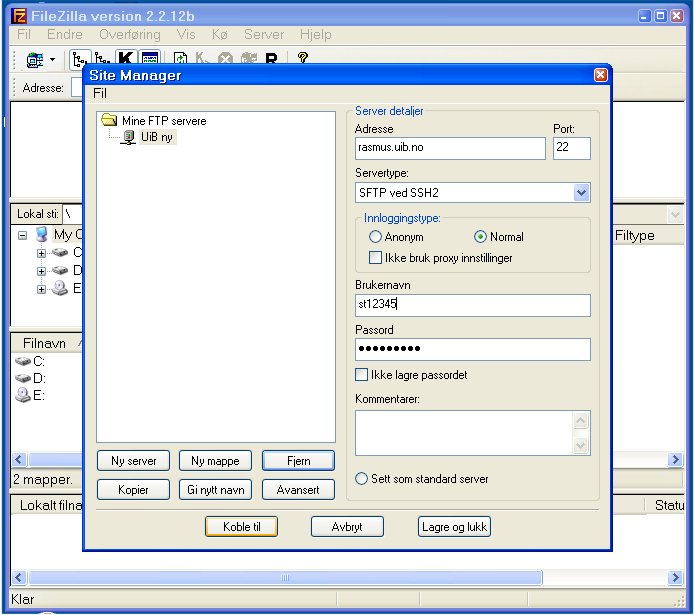The height and width of the screenshot is (615, 694).
Task: Click the bold K toolbar icon
Action: [126, 60]
